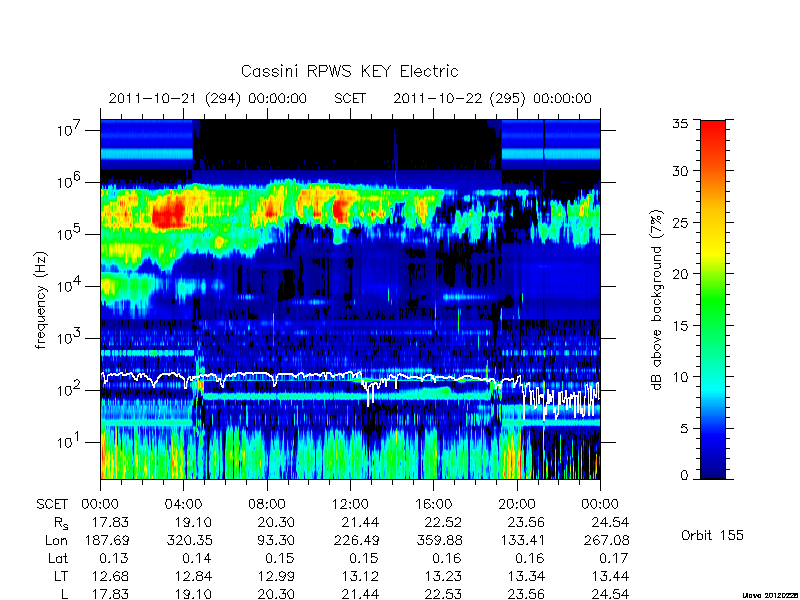Click the SCET label between the dates
The height and width of the screenshot is (600, 800).
350,98
